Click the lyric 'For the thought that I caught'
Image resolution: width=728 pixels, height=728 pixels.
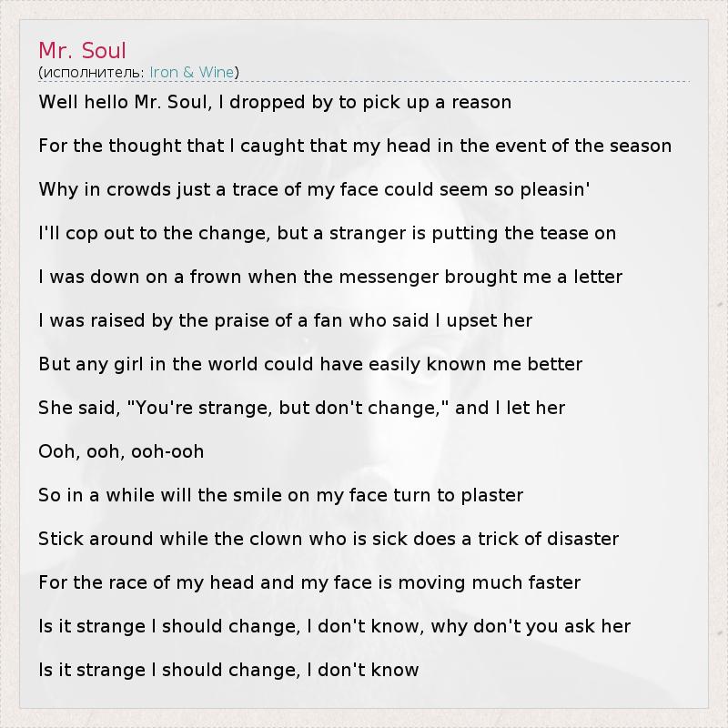click(355, 146)
